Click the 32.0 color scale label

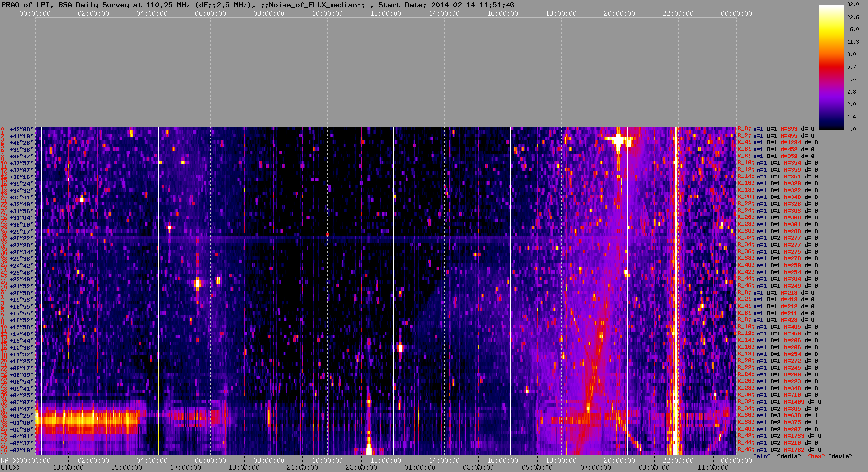853,4
